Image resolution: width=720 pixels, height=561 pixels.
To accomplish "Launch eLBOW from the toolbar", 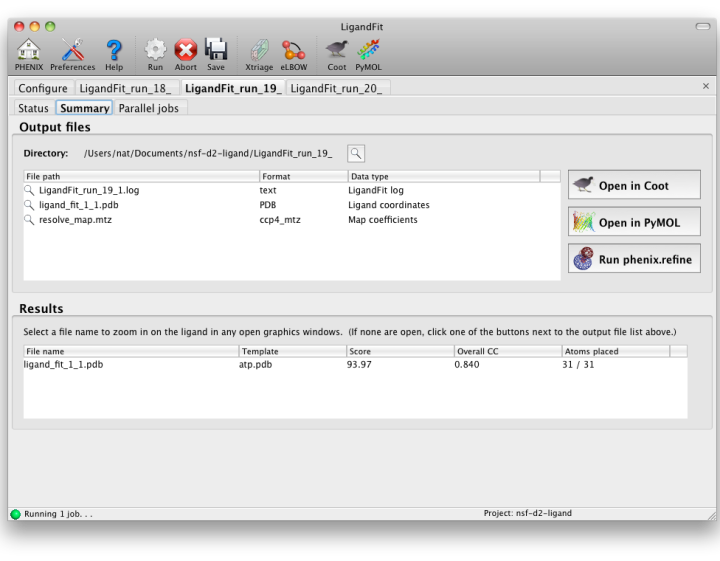I will 293,53.
